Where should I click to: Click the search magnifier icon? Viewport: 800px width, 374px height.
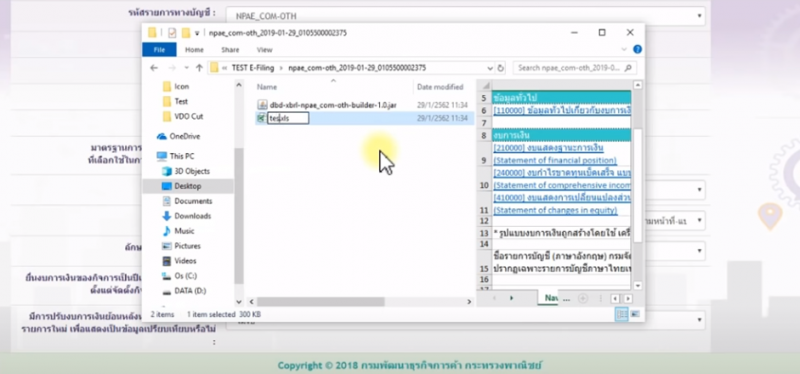(628, 68)
